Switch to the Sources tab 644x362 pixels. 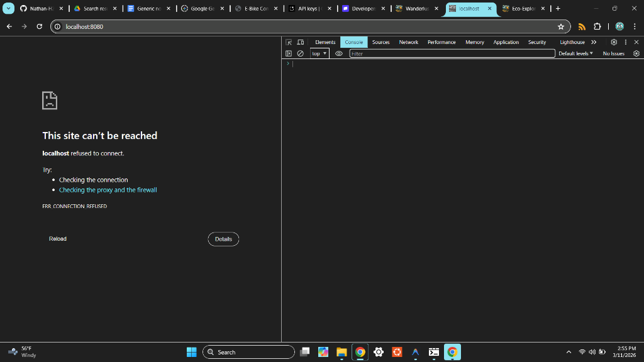coord(380,42)
